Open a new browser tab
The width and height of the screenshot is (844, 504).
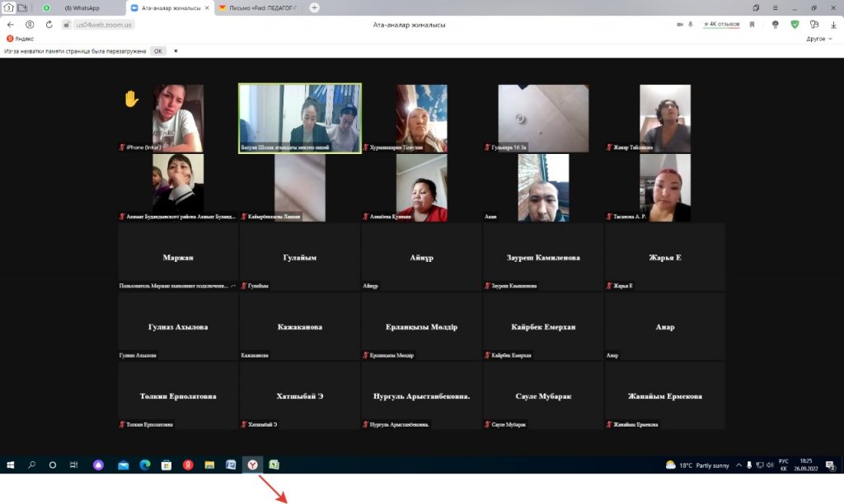coord(314,7)
